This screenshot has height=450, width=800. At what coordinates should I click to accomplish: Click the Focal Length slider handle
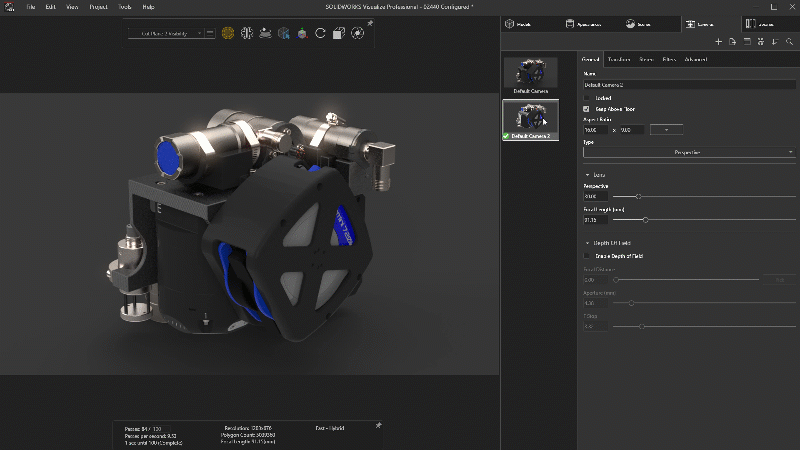coord(645,219)
